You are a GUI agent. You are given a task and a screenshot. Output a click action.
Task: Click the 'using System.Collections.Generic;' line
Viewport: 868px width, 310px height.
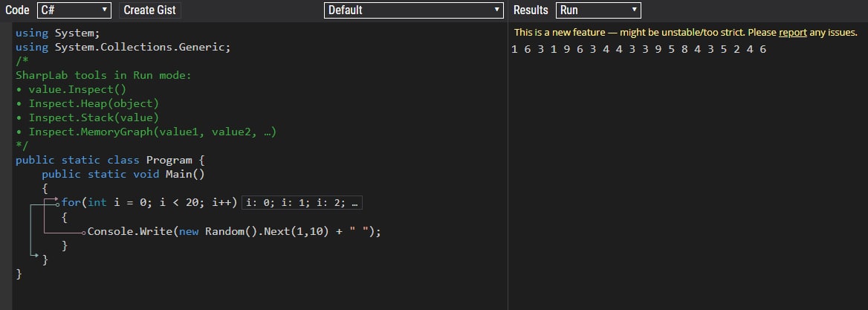click(123, 47)
